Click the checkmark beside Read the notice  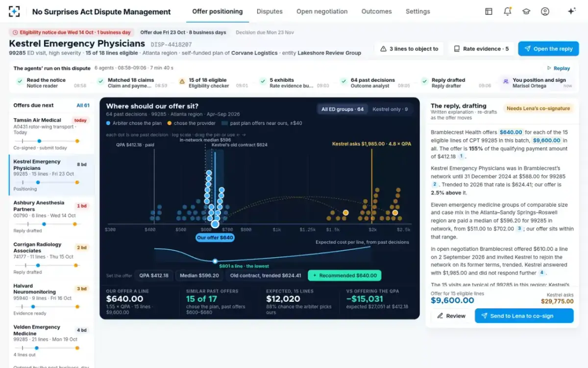(20, 82)
